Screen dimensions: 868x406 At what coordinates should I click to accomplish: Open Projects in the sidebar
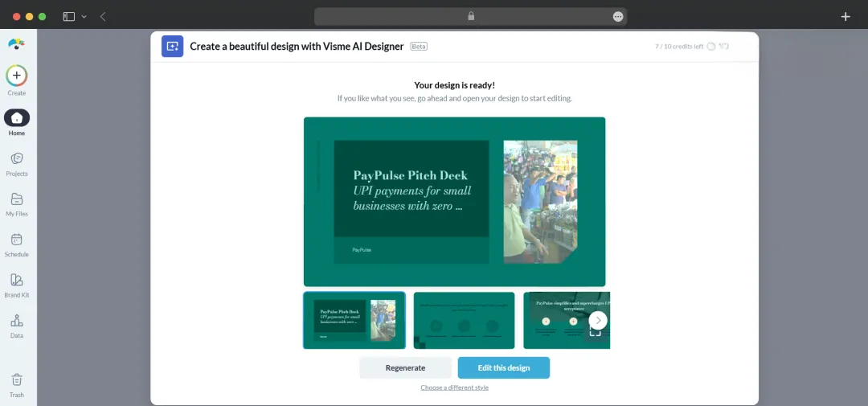coord(17,165)
